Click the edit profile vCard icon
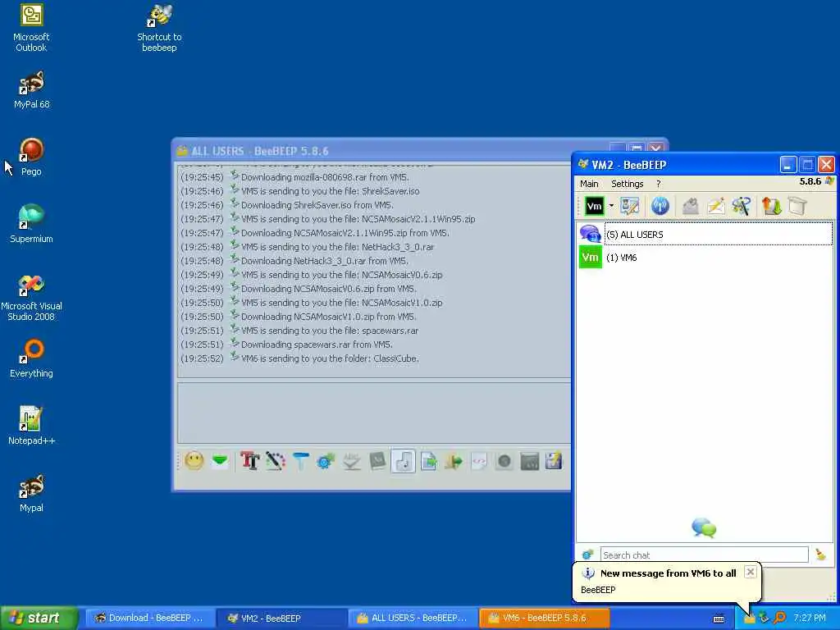 (630, 206)
